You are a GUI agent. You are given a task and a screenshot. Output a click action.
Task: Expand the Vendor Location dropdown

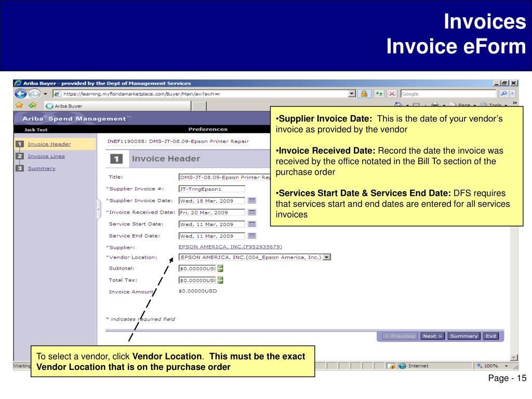(x=327, y=257)
